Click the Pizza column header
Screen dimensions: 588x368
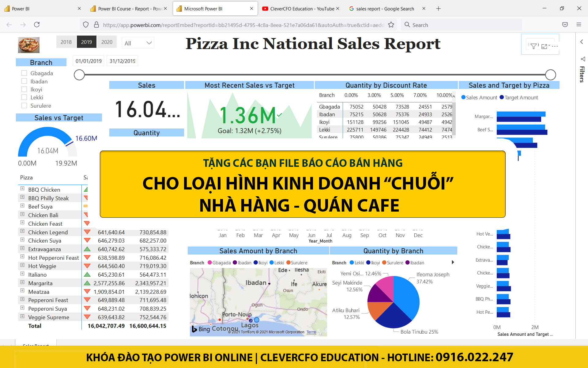click(x=26, y=178)
